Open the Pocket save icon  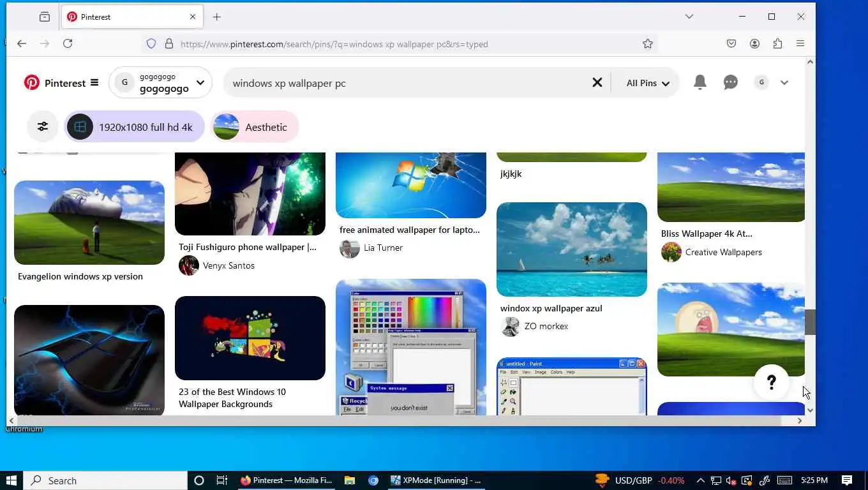(731, 43)
